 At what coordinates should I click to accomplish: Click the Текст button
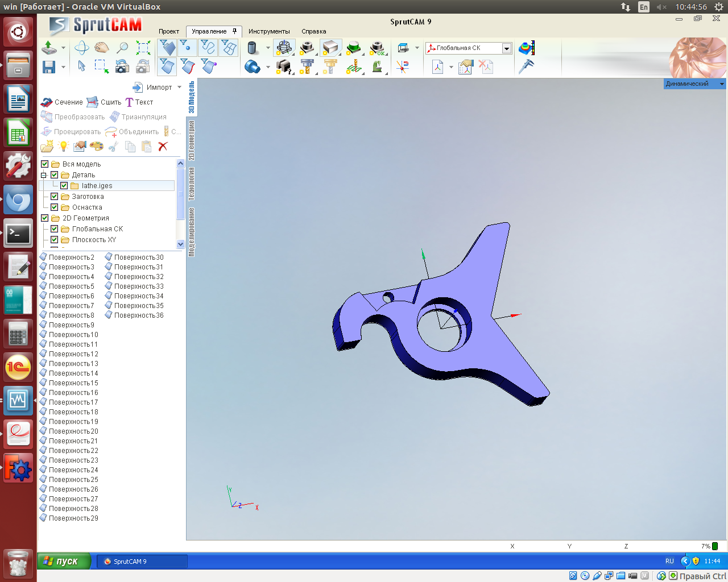pos(139,102)
